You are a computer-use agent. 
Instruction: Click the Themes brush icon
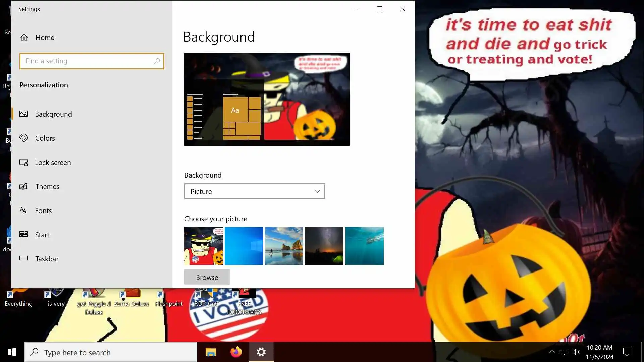pyautogui.click(x=23, y=186)
